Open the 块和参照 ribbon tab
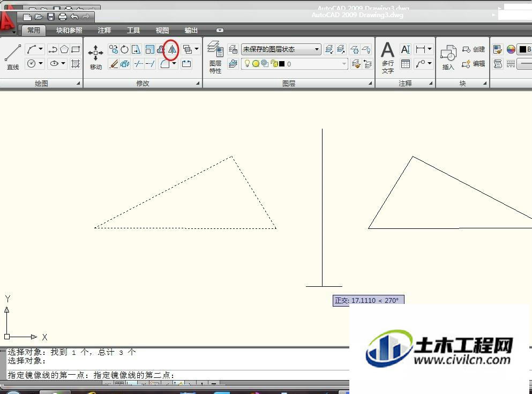 pyautogui.click(x=69, y=31)
